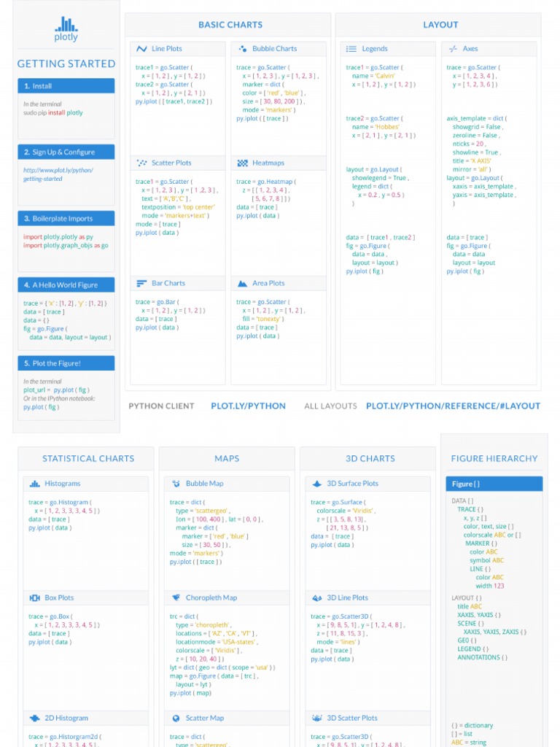Click the Line Plots icon

(141, 49)
